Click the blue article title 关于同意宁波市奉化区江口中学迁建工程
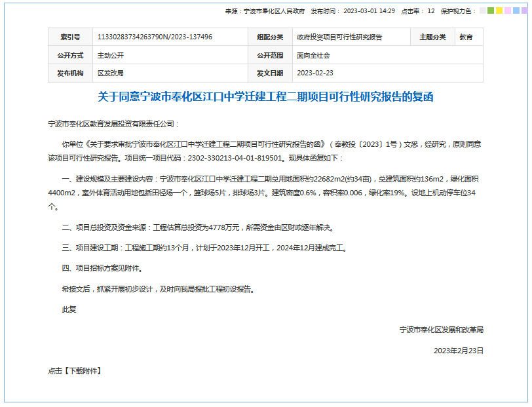Screen dimensions: 532x407 (x=265, y=97)
